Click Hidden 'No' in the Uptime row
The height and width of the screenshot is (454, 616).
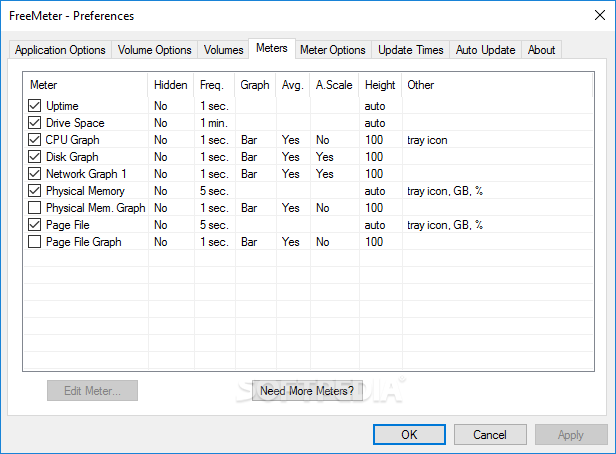tap(161, 106)
